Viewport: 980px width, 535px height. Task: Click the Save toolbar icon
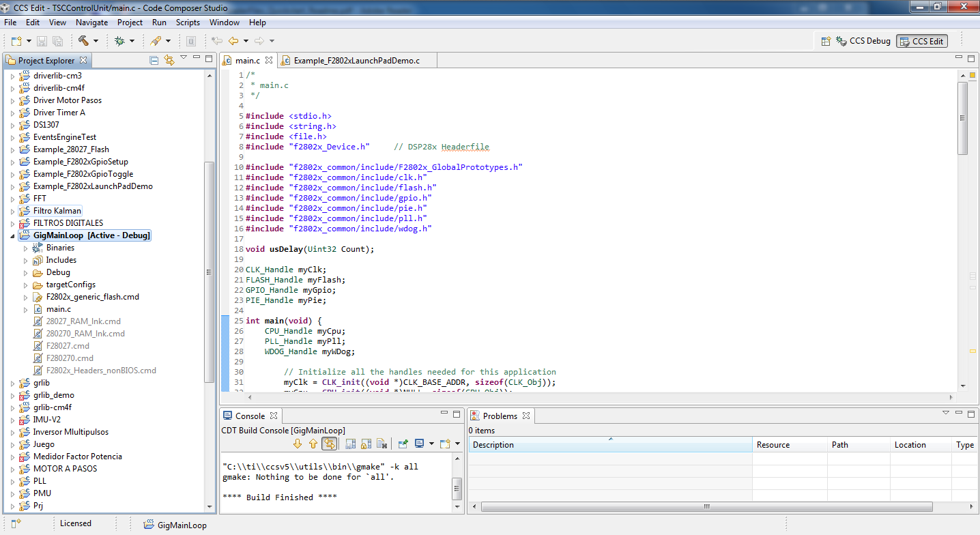[x=42, y=41]
